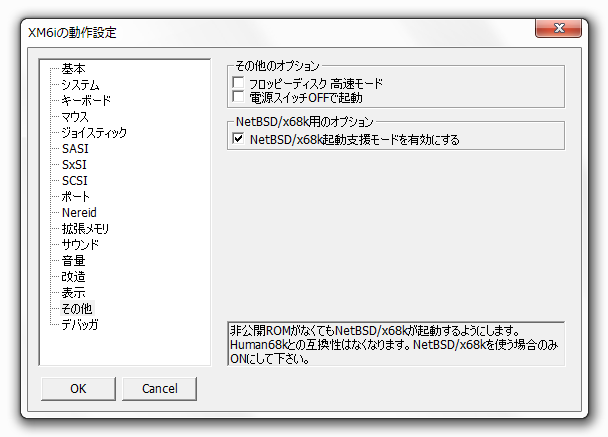The height and width of the screenshot is (437, 608).
Task: Open the デバッガ settings page
Action: tap(80, 324)
